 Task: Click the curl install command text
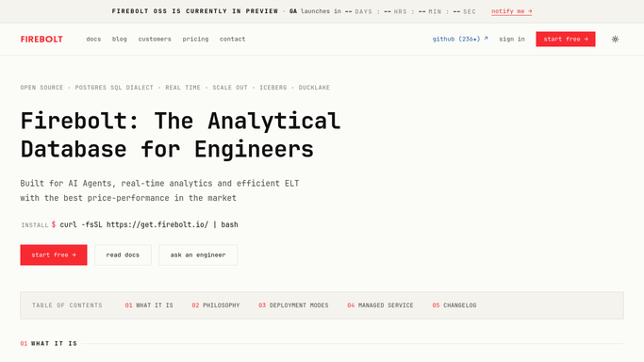click(x=149, y=224)
